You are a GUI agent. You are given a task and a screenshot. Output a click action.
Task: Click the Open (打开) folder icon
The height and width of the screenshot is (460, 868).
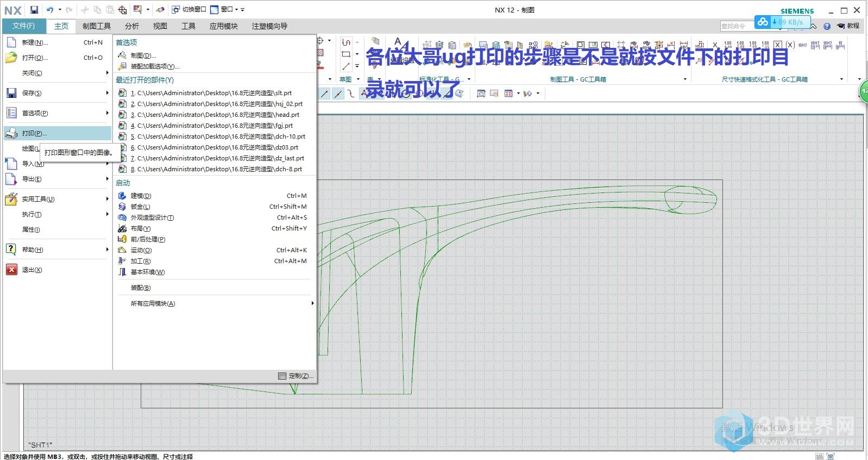(11, 57)
